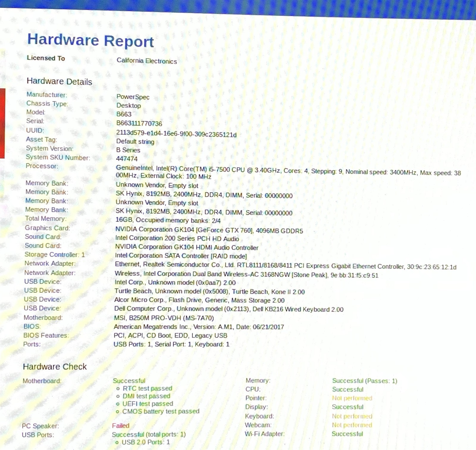Select the Intel 200 Series PCH HD Audio entry
This screenshot has height=450, width=476.
click(x=177, y=238)
